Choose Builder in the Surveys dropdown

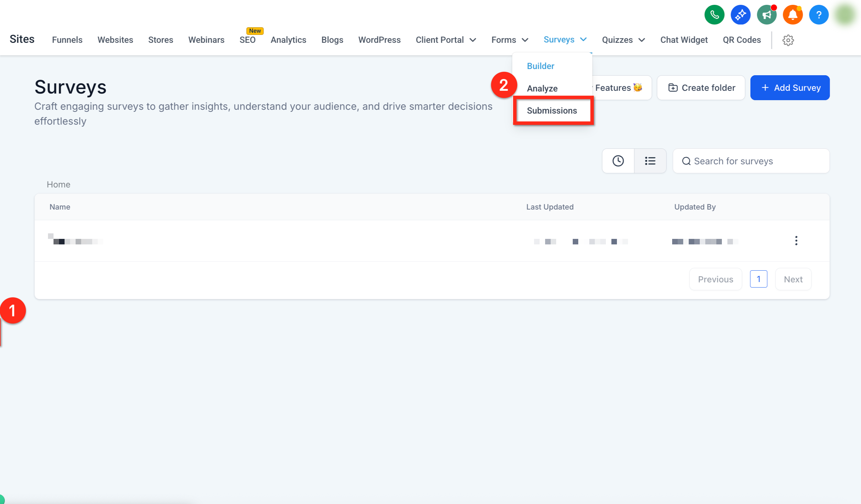(x=540, y=66)
